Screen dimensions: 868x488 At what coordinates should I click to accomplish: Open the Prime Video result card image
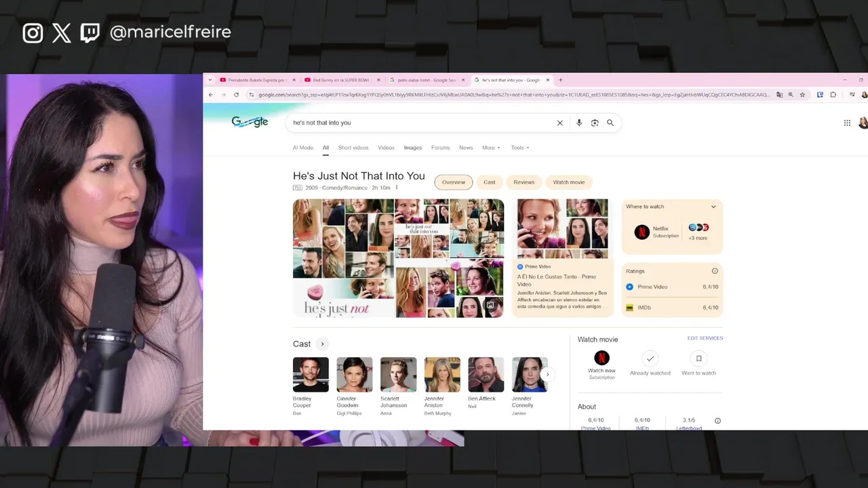coord(563,229)
